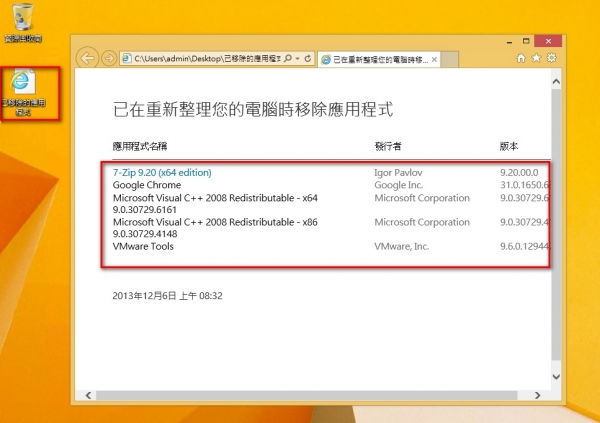Click the vertical scrollbar thumb
Image resolution: width=600 pixels, height=423 pixels.
(556, 224)
